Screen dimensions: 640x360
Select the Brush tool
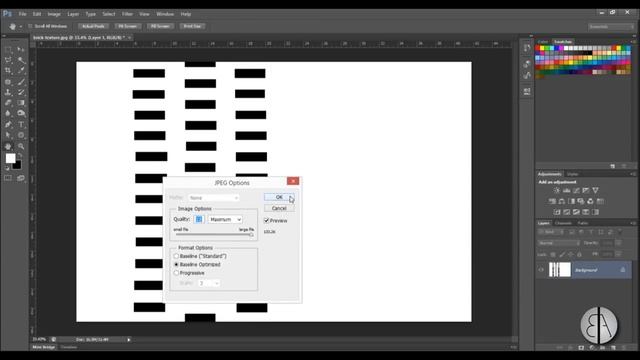click(x=21, y=82)
